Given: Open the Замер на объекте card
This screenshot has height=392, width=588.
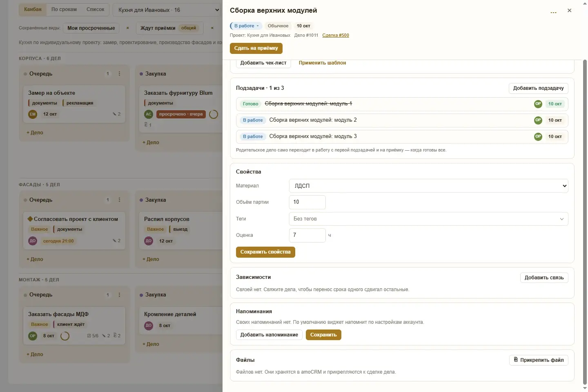Looking at the screenshot, I should tap(74, 104).
